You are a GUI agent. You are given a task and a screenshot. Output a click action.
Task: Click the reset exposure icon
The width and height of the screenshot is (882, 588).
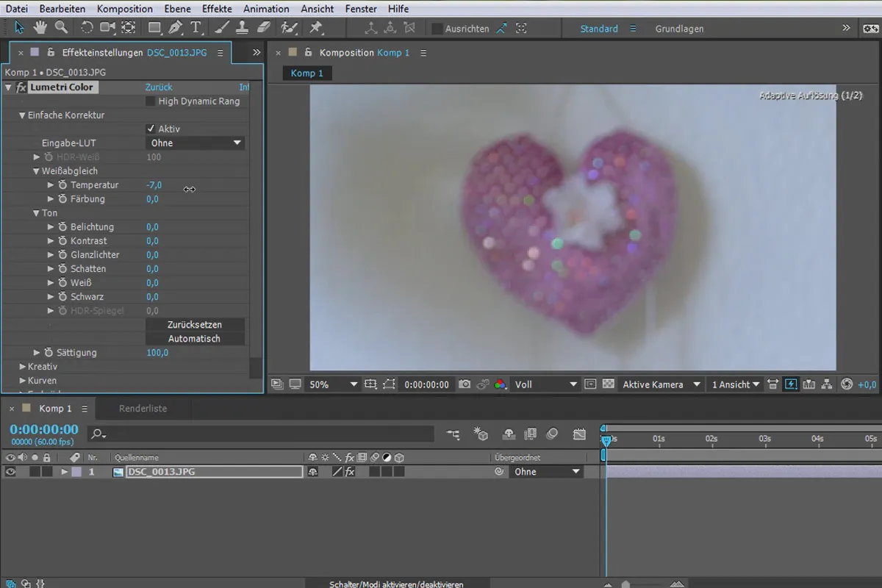(847, 384)
